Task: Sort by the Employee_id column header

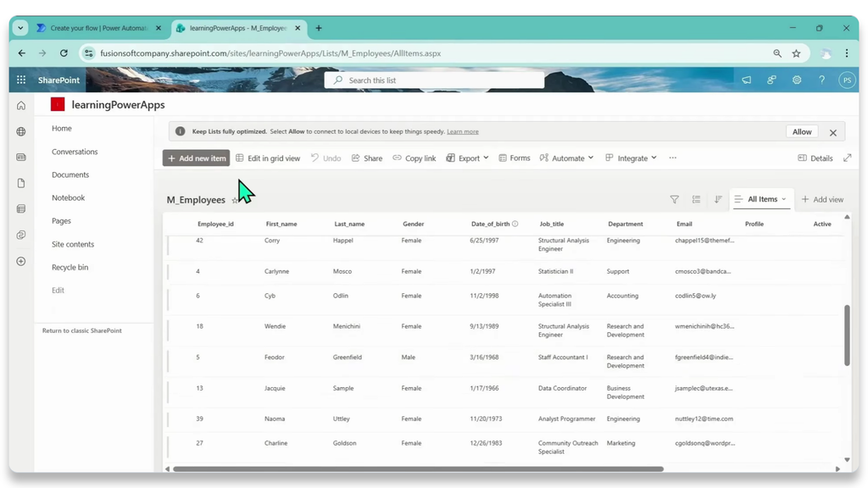Action: tap(215, 224)
